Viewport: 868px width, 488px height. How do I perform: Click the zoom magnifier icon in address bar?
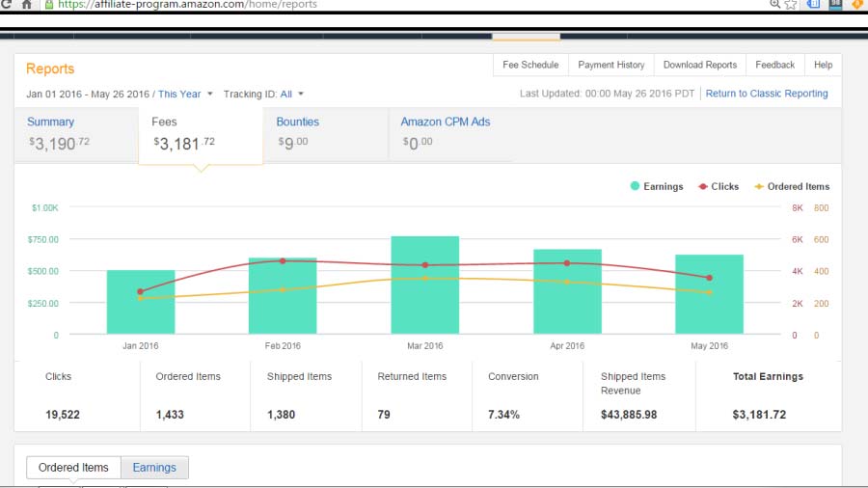tap(775, 4)
